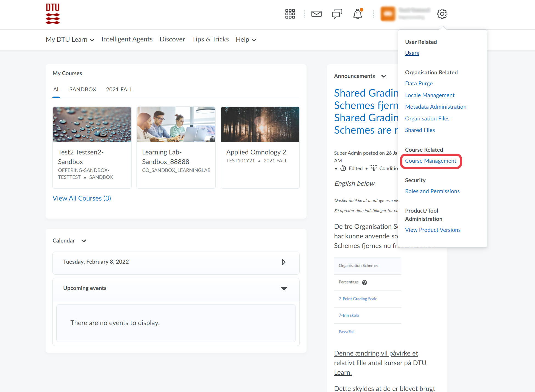Open the Announcements chevron menu
The height and width of the screenshot is (392, 535).
tap(384, 76)
